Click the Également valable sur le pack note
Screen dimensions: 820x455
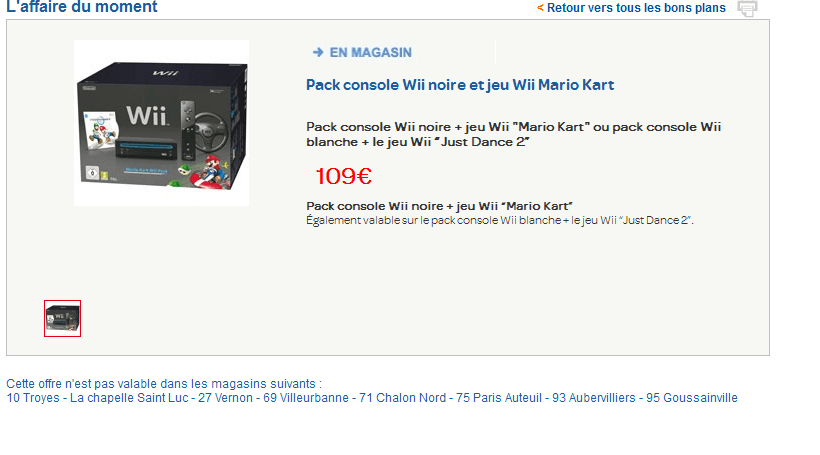point(500,221)
